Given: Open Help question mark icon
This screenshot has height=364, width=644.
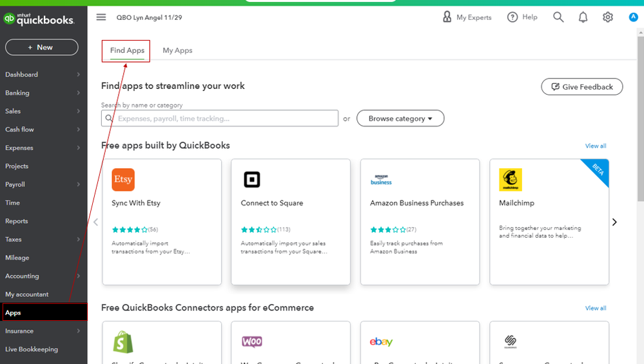Looking at the screenshot, I should [512, 17].
